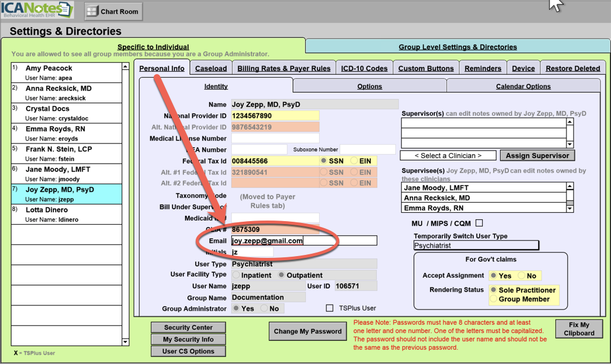Click Change My Password button
This screenshot has width=611, height=364.
pos(307,331)
